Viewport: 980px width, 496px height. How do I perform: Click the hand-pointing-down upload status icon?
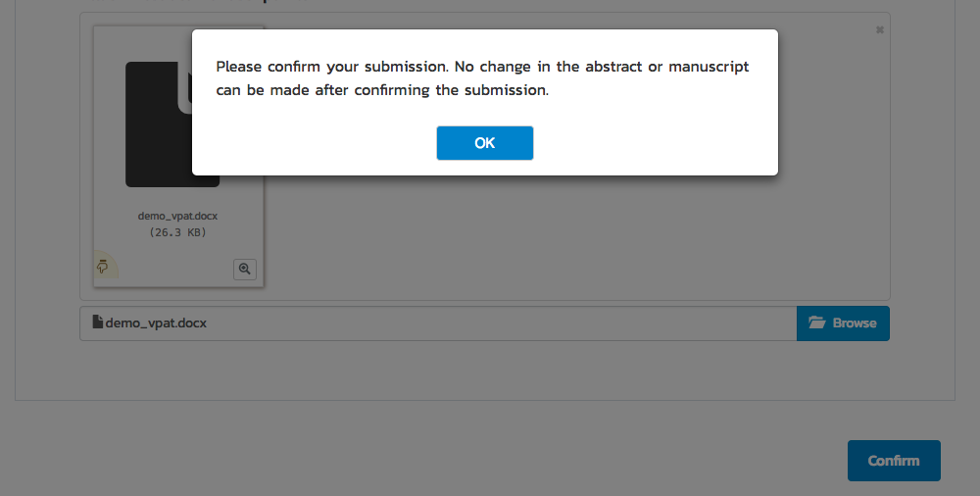[x=103, y=267]
